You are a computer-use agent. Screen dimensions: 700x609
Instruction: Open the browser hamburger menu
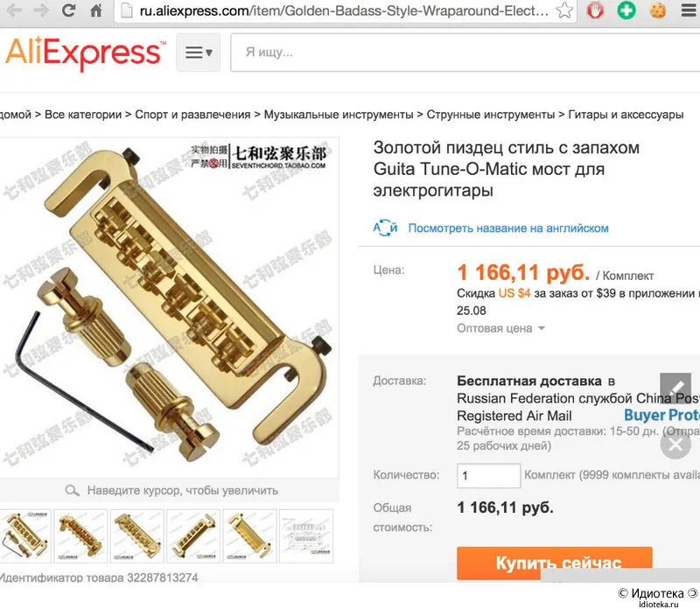tap(689, 10)
